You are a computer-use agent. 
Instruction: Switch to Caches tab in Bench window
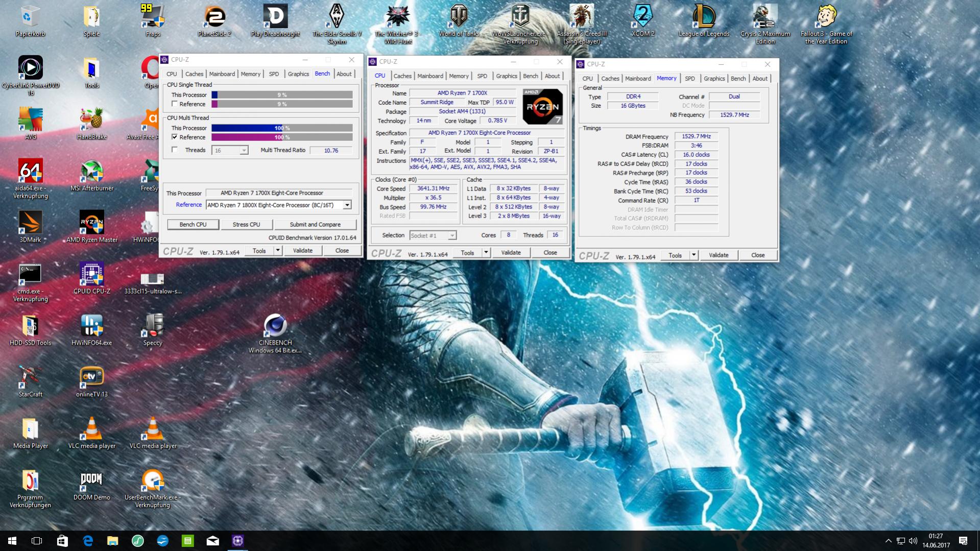tap(194, 74)
